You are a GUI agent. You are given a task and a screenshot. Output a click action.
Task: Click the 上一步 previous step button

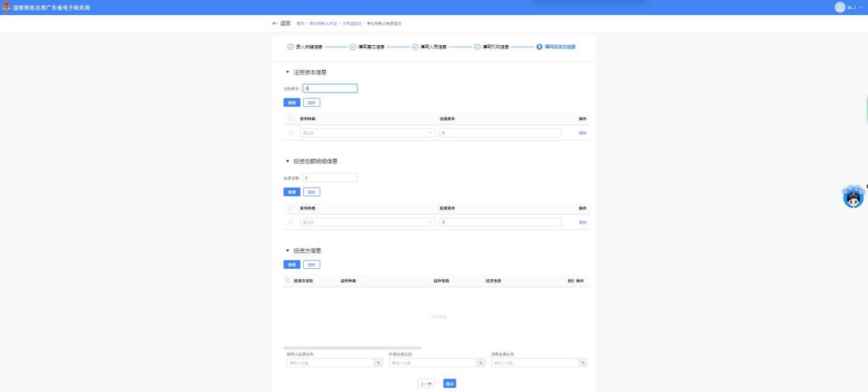[427, 384]
